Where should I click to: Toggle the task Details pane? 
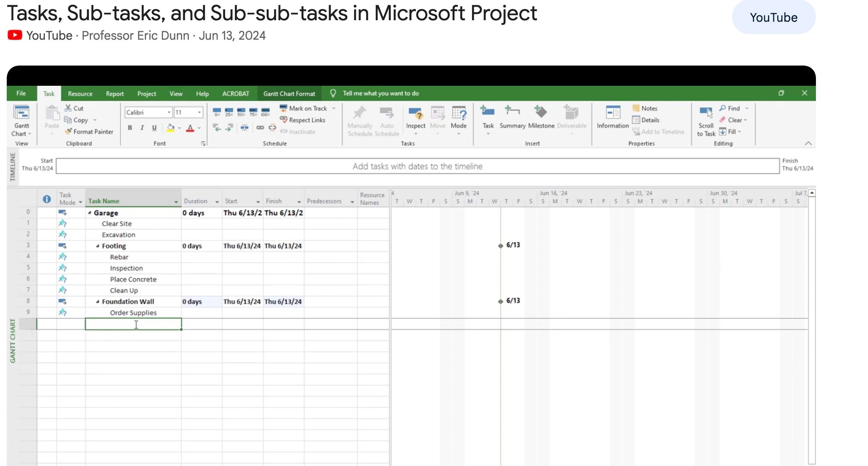pos(645,120)
